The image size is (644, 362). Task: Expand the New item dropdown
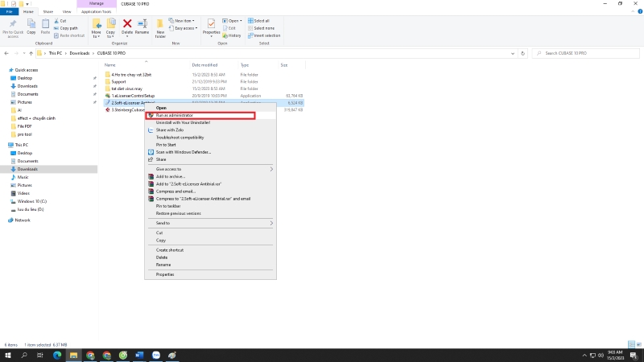tap(182, 21)
